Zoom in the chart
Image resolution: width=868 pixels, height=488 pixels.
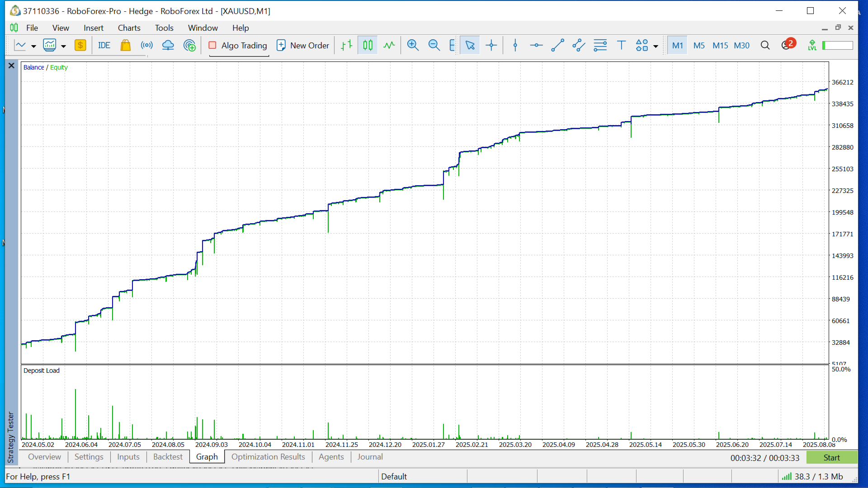coord(413,45)
